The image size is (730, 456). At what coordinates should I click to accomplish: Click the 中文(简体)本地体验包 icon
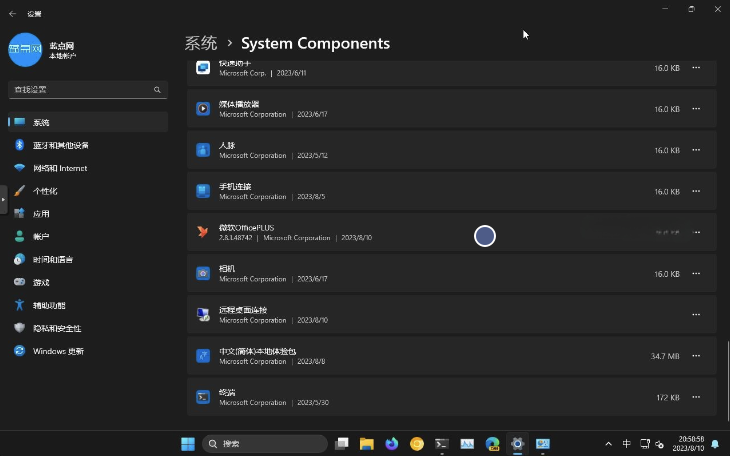(x=203, y=355)
